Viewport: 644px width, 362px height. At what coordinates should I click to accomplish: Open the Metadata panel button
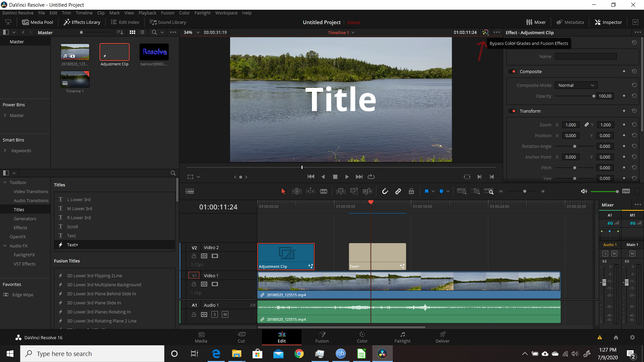coord(570,22)
